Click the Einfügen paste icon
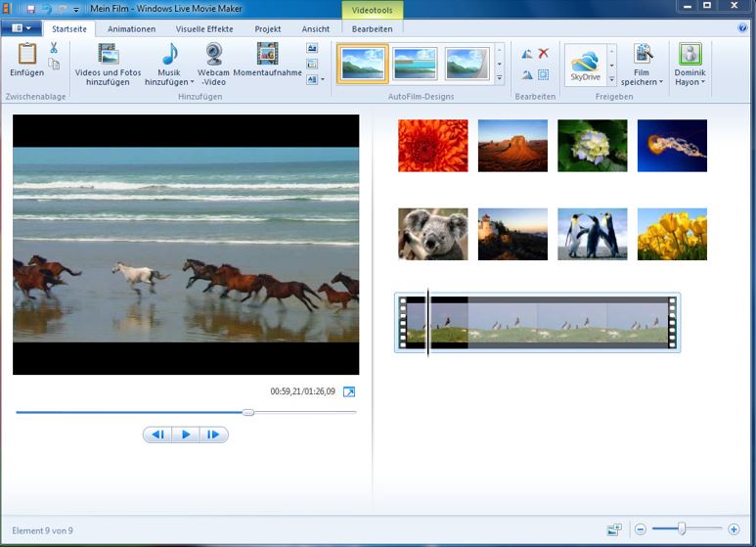The height and width of the screenshot is (547, 756). tap(27, 54)
